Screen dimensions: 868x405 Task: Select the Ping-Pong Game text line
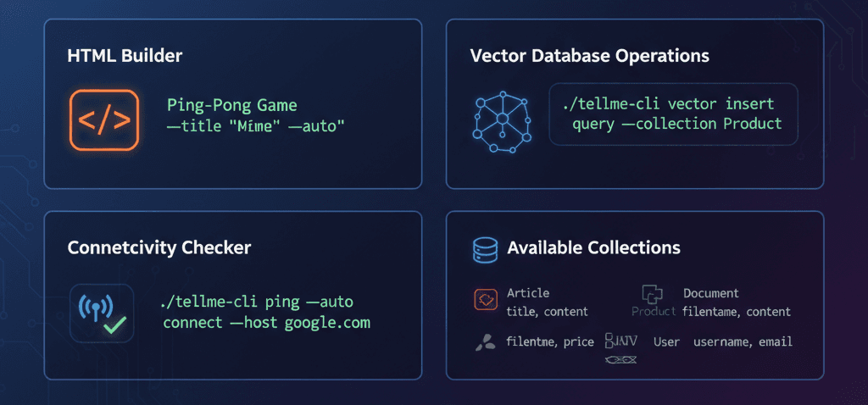point(232,106)
